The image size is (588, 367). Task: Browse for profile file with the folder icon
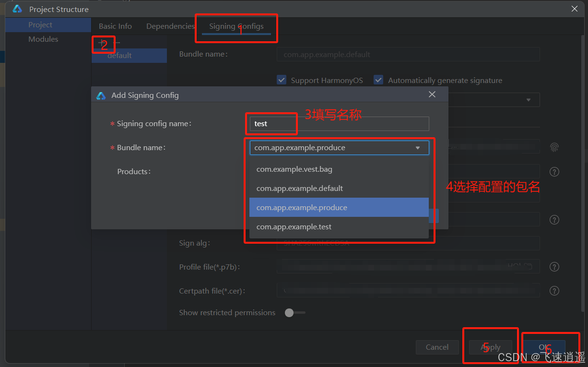[x=528, y=266]
